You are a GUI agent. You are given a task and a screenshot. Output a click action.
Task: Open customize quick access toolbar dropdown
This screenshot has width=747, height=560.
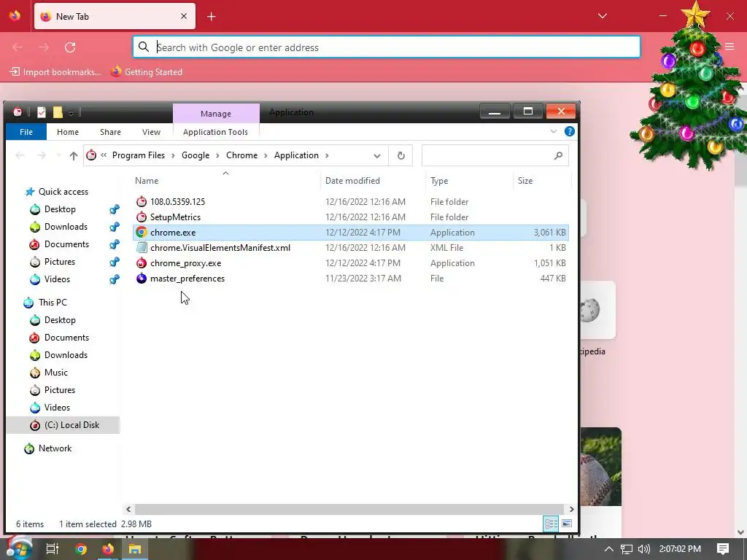point(71,113)
